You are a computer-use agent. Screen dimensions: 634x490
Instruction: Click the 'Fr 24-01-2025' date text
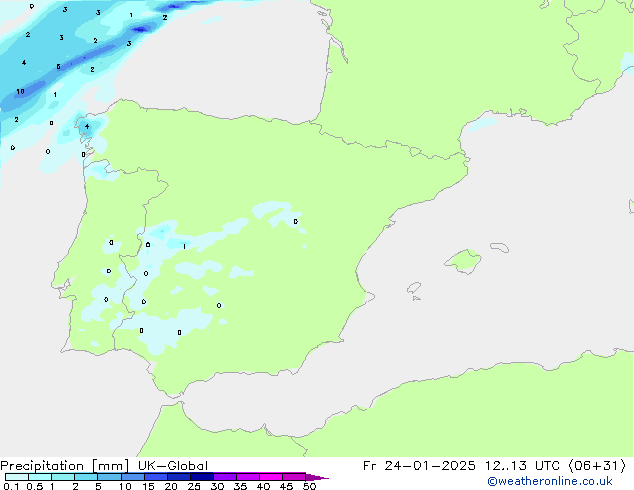click(x=419, y=466)
